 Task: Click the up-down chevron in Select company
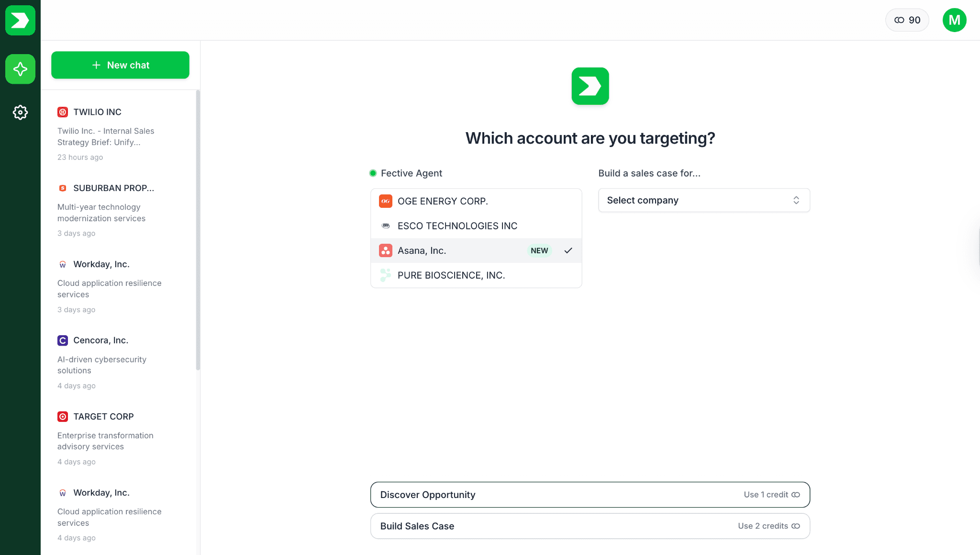coord(796,200)
